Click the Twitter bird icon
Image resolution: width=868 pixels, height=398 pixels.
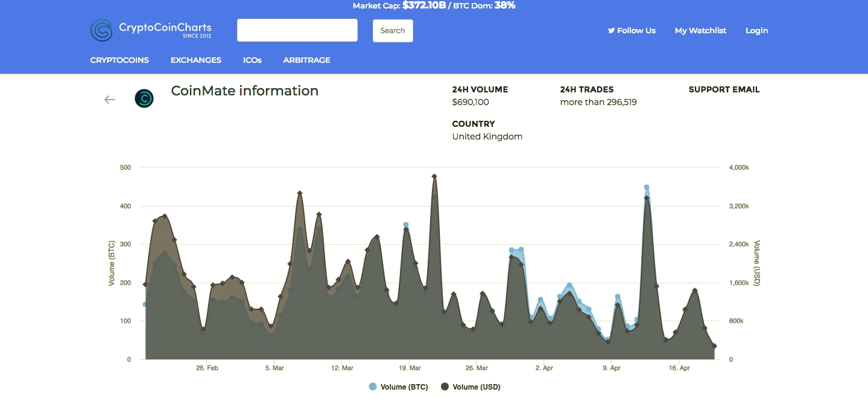[x=611, y=30]
